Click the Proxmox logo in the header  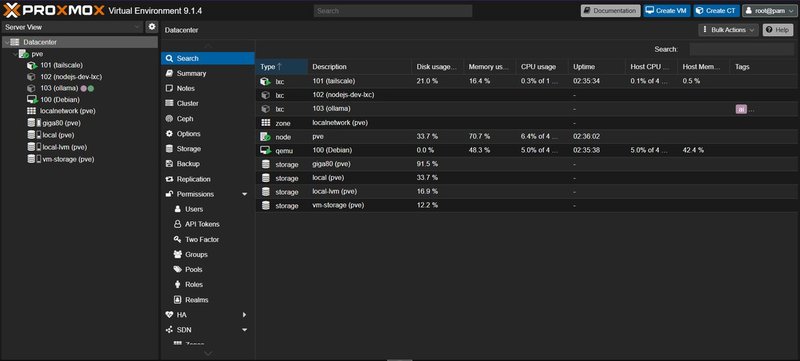[x=54, y=10]
